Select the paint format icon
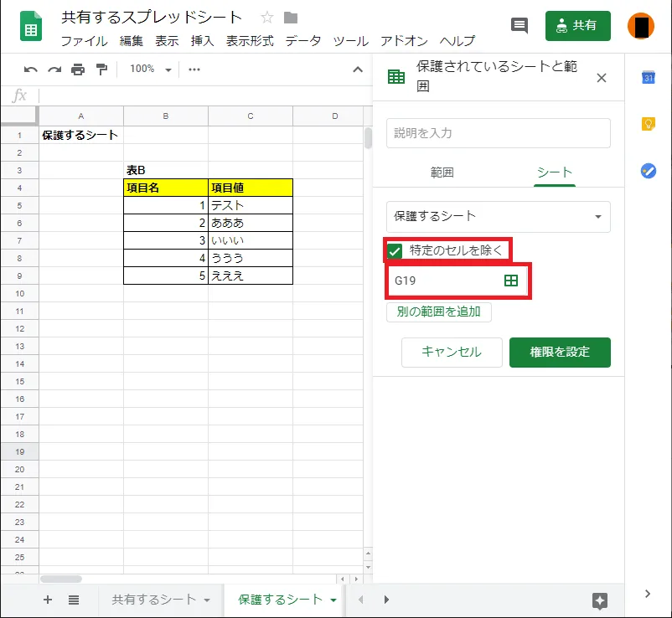The image size is (672, 618). coord(101,70)
